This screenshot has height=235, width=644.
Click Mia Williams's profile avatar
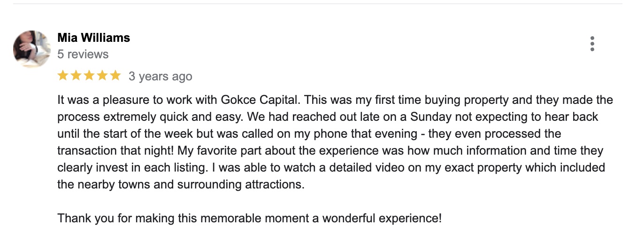click(32, 49)
